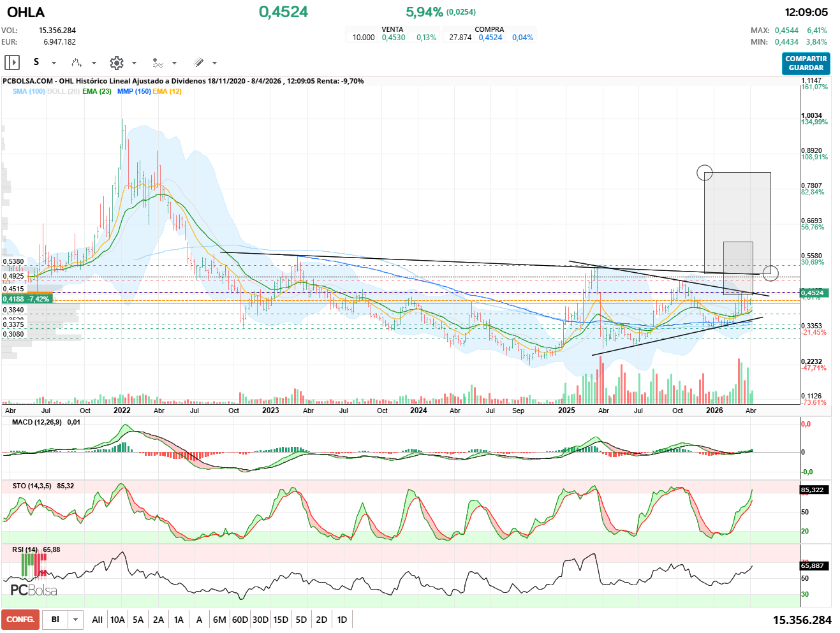Toggle the EMA (23) indicator label

[x=97, y=91]
